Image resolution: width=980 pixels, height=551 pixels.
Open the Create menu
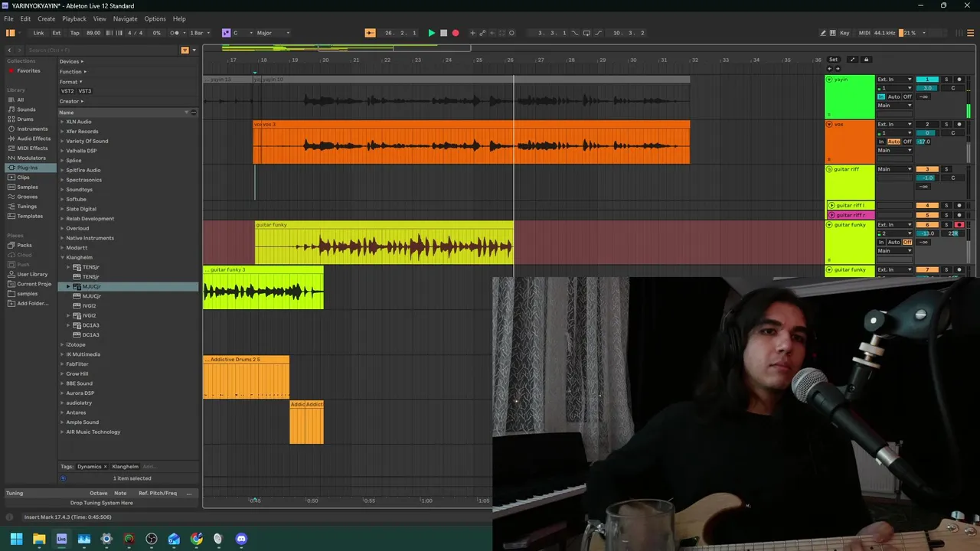click(x=46, y=18)
